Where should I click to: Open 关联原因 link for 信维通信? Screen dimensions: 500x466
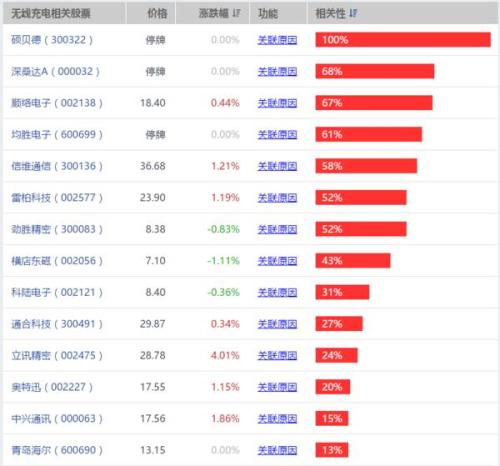[277, 166]
